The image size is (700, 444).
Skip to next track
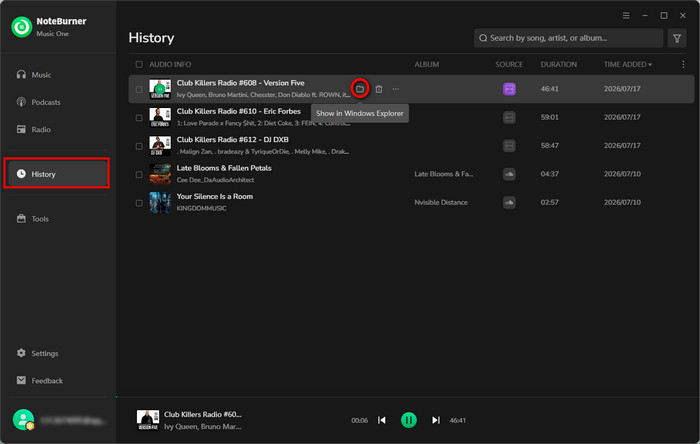pos(436,420)
